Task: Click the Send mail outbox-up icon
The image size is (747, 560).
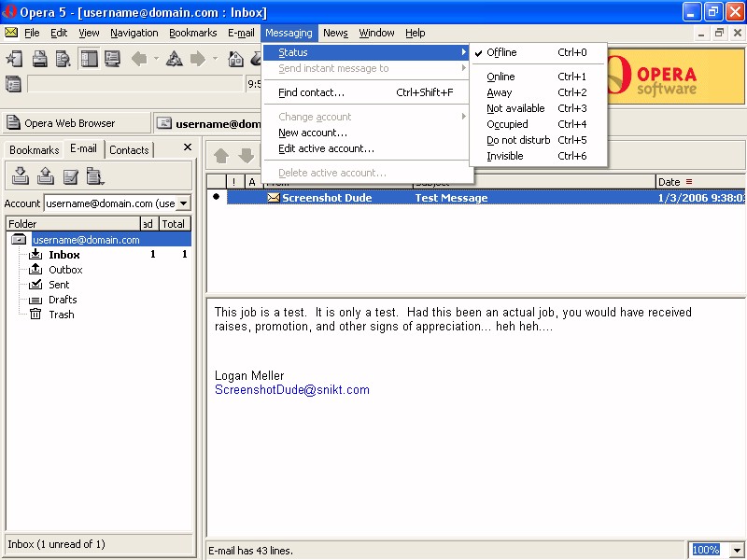Action: coord(45,175)
